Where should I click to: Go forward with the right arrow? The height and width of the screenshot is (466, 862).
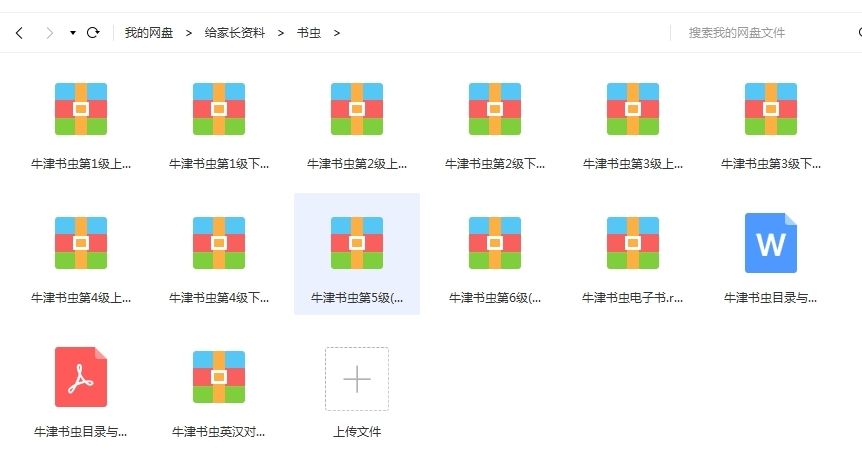(x=49, y=33)
